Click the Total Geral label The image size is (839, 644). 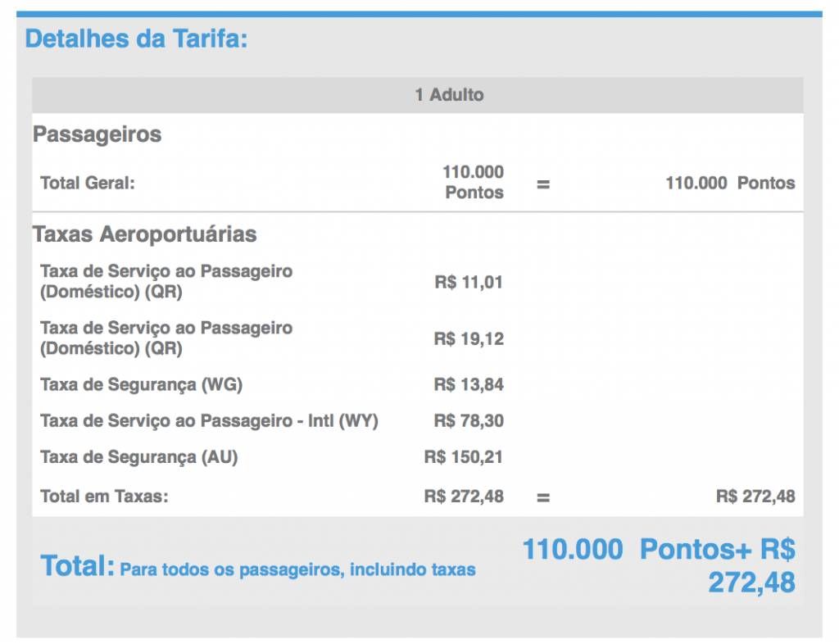88,183
